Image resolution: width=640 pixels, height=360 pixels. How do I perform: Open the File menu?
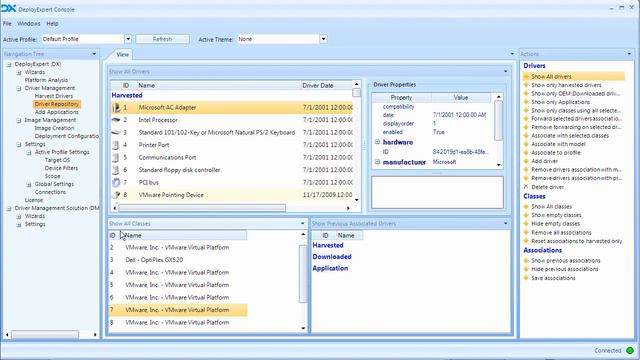[7, 24]
